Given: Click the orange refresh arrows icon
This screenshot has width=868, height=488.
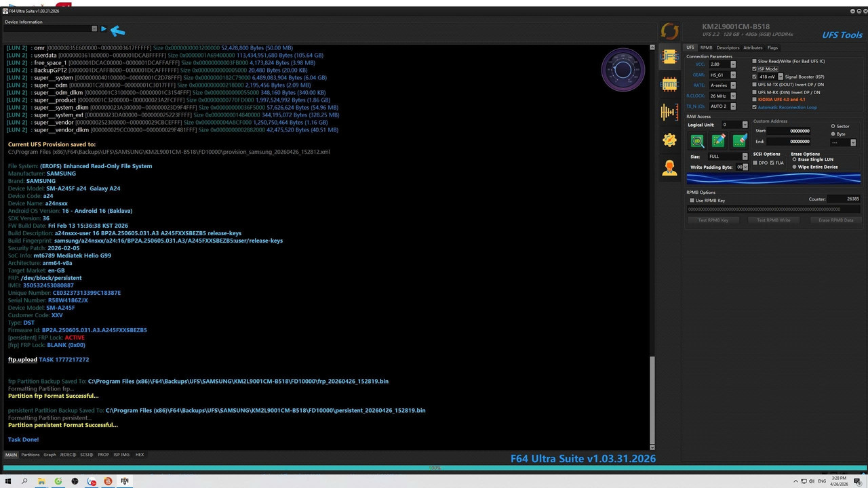Looking at the screenshot, I should 669,31.
